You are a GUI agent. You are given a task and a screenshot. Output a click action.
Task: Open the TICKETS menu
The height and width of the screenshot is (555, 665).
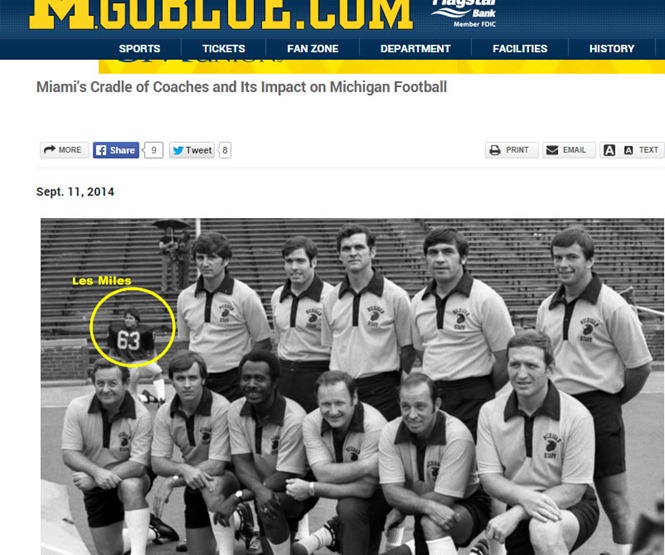pos(224,49)
